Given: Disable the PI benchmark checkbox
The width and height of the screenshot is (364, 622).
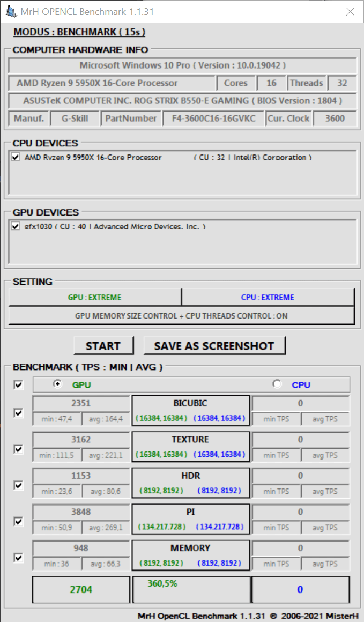Looking at the screenshot, I should point(18,522).
